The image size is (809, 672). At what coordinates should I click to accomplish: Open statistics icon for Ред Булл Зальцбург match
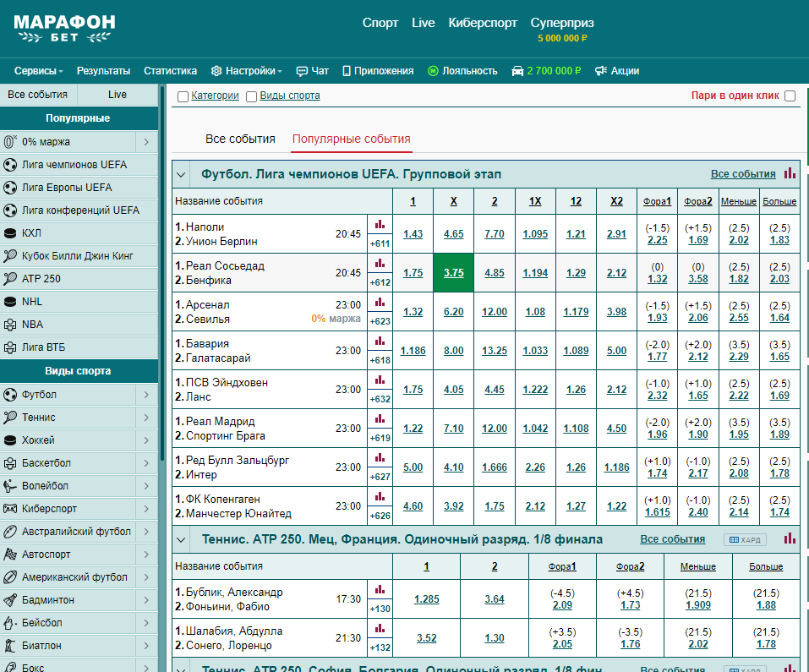click(380, 458)
